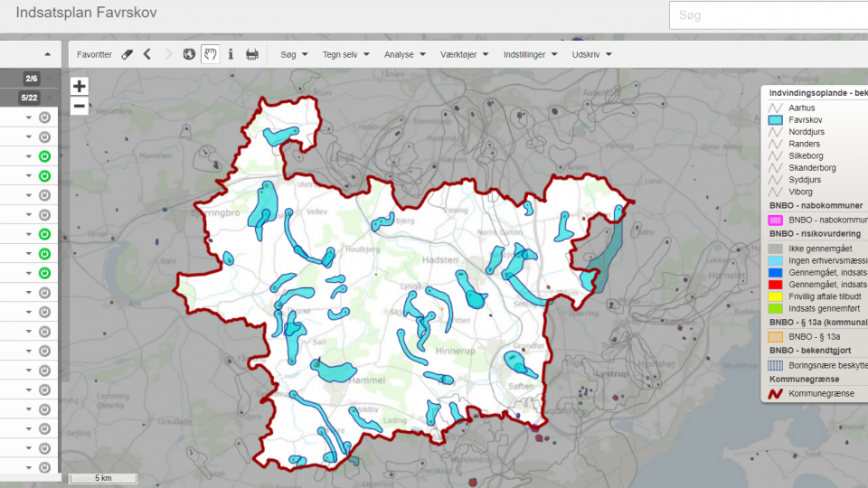This screenshot has width=868, height=488.
Task: Click the cyan Favrskov legend swatch
Action: coord(775,119)
